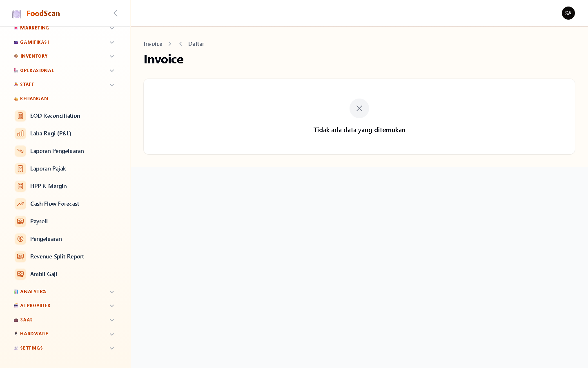Open the Laporan Pengeluaran trend icon
Screen dimensions: 588x368
coord(20,151)
